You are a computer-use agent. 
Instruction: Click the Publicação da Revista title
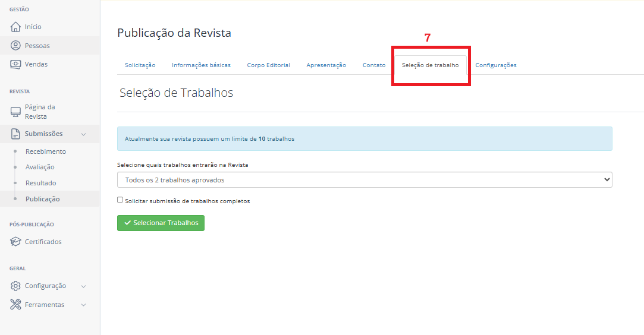pos(174,33)
